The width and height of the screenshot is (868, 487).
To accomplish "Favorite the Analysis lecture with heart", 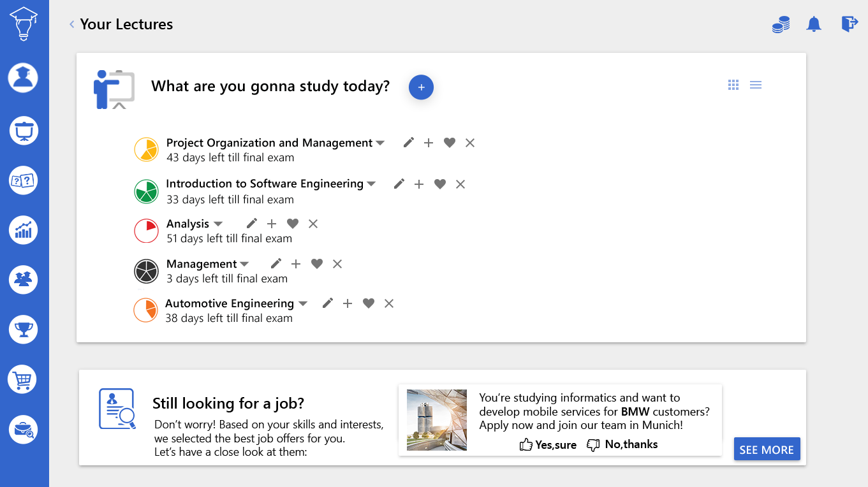I will point(293,224).
